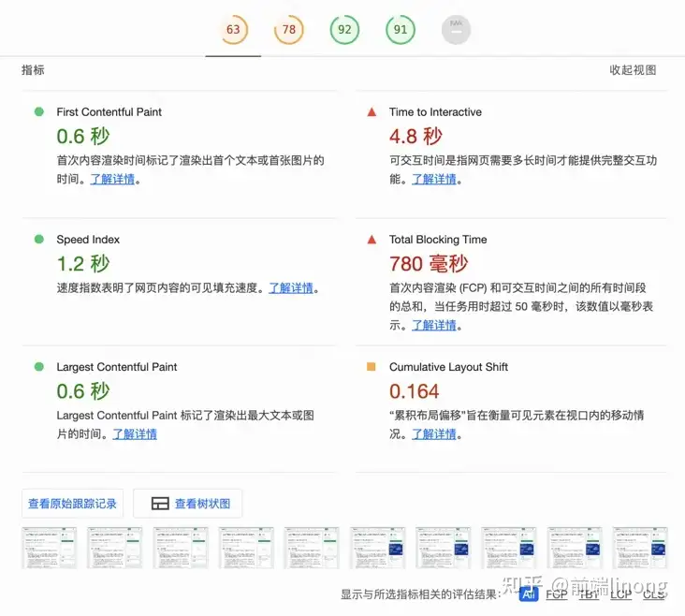Click the 1.2 秒 value

pyautogui.click(x=83, y=264)
